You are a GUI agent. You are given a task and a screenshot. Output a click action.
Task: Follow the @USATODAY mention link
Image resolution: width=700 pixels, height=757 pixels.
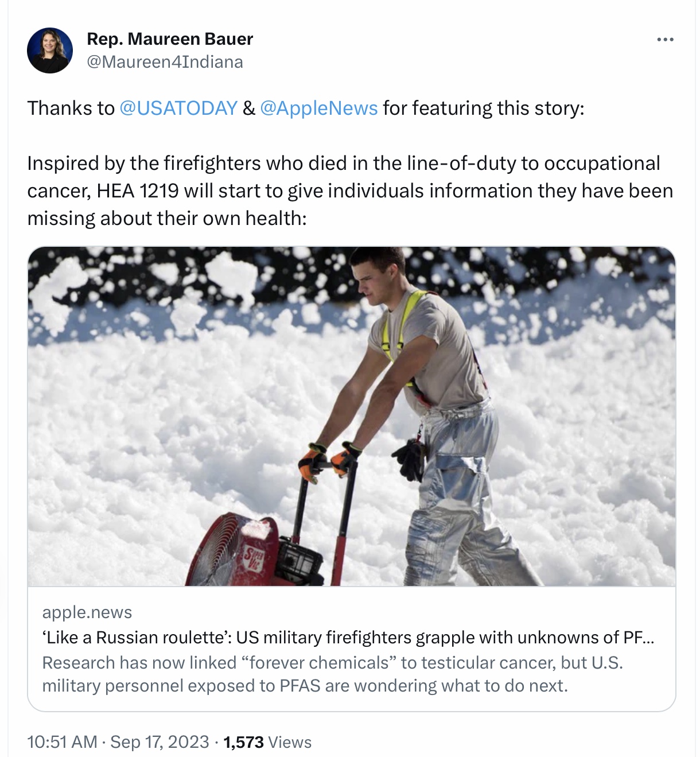pyautogui.click(x=178, y=108)
